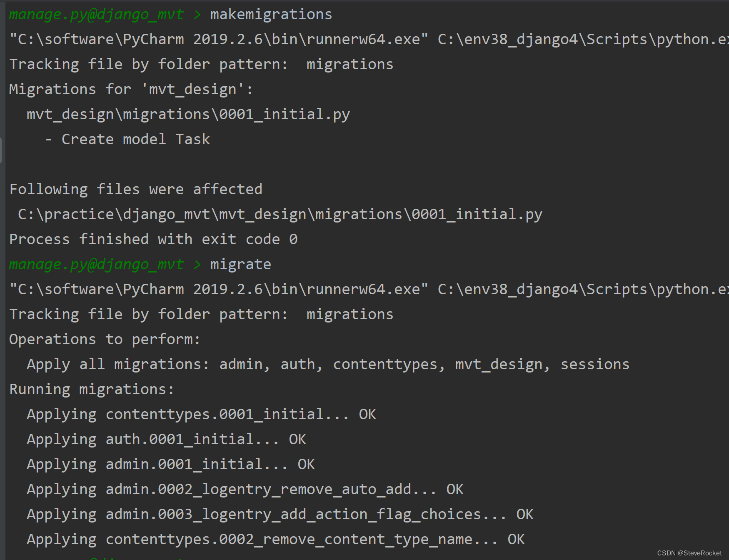
Task: Select the 'Apply all migrations' output line
Action: tap(328, 364)
